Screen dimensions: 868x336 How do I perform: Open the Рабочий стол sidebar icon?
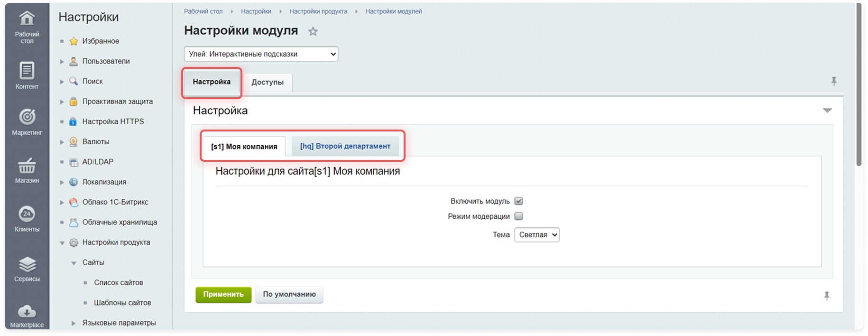pos(27,19)
